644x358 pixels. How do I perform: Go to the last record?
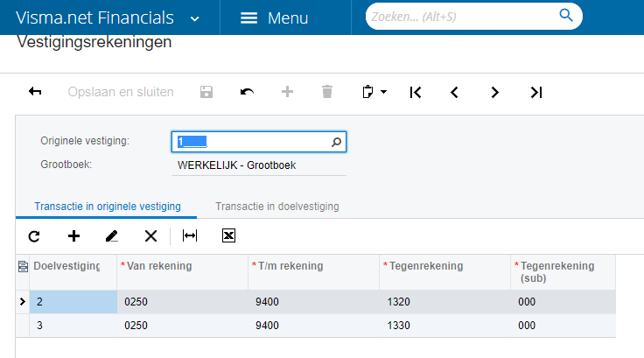[x=536, y=92]
